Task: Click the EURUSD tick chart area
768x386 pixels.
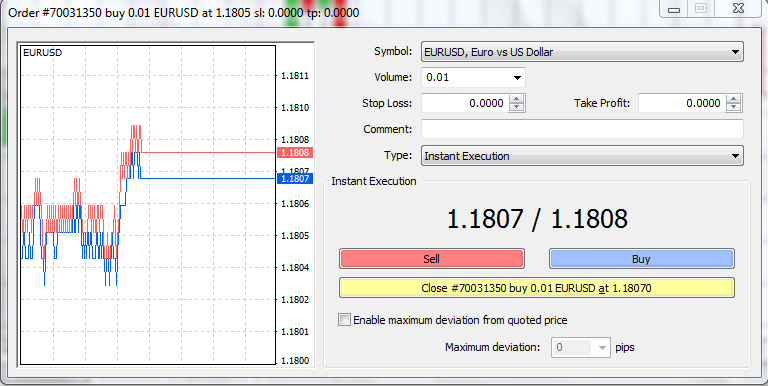Action: tap(148, 205)
